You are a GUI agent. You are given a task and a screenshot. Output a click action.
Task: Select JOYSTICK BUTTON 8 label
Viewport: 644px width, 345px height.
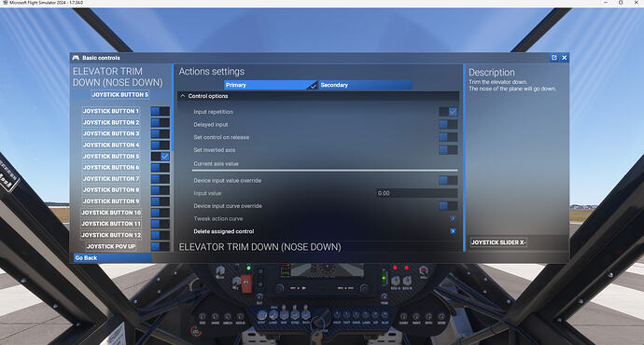click(111, 190)
